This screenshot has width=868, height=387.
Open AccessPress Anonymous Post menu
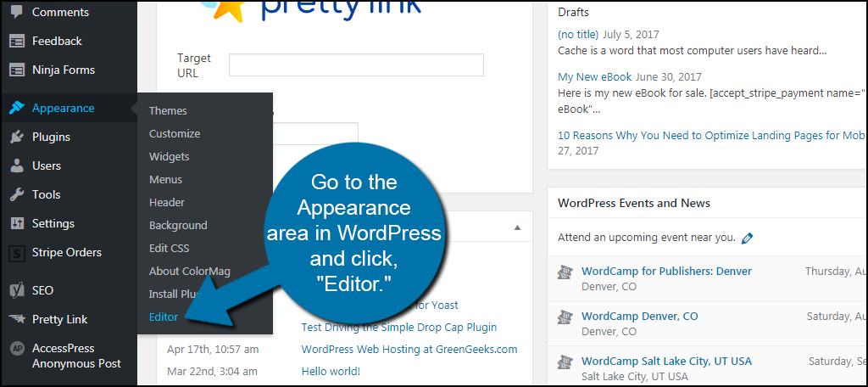point(76,356)
